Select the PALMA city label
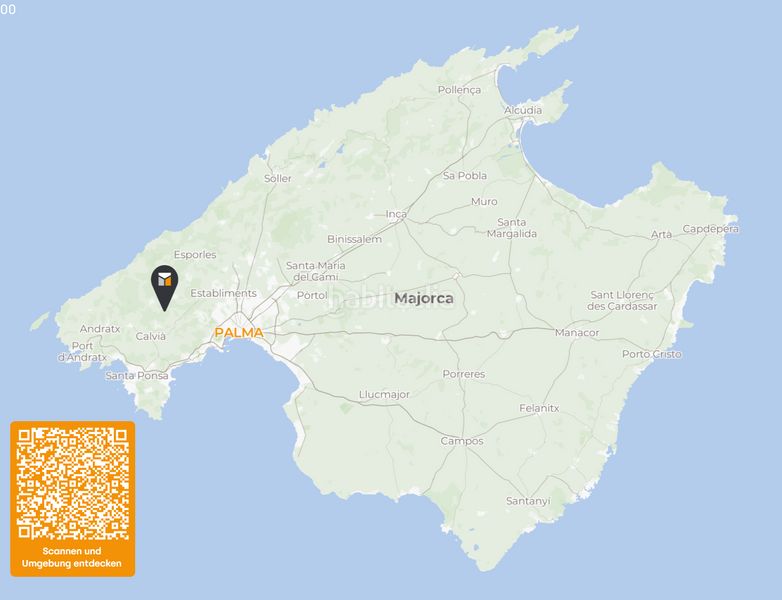The width and height of the screenshot is (782, 600). tap(239, 333)
